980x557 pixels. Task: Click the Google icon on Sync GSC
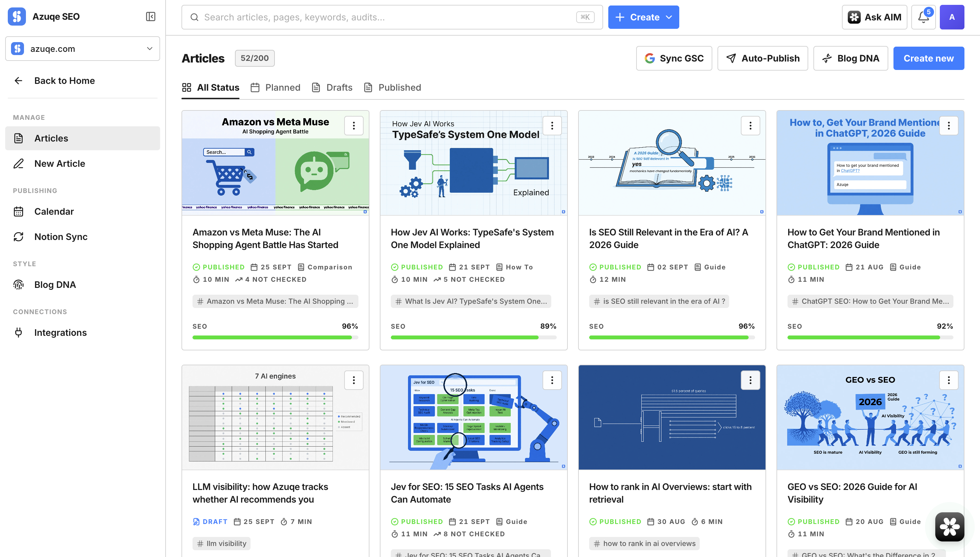(x=650, y=58)
